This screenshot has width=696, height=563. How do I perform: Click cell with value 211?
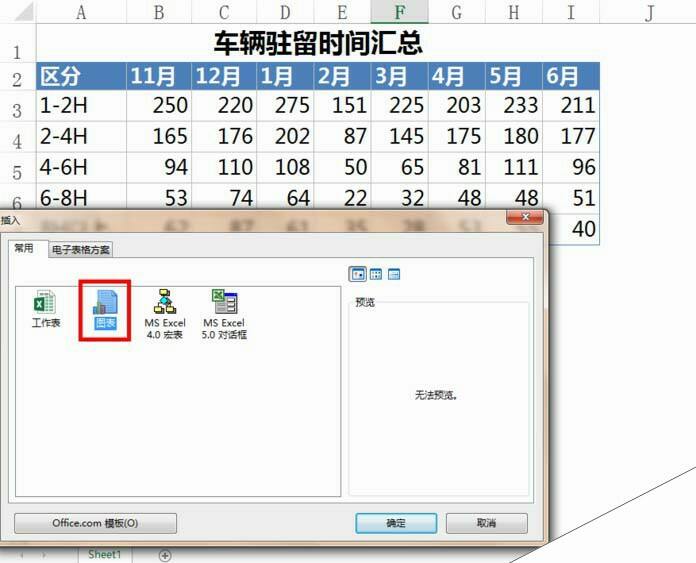571,106
